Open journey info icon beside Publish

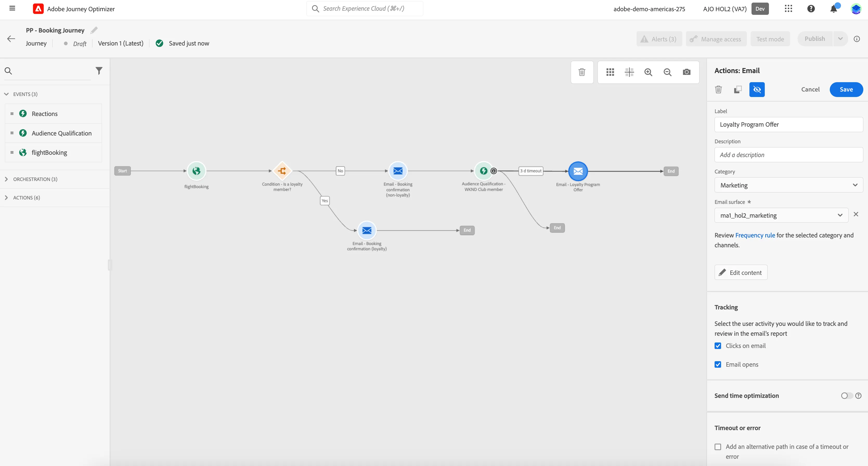point(857,39)
